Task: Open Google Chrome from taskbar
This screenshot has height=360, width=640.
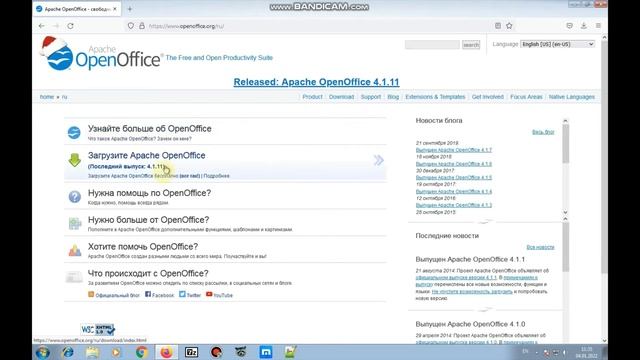Action: 142,352
